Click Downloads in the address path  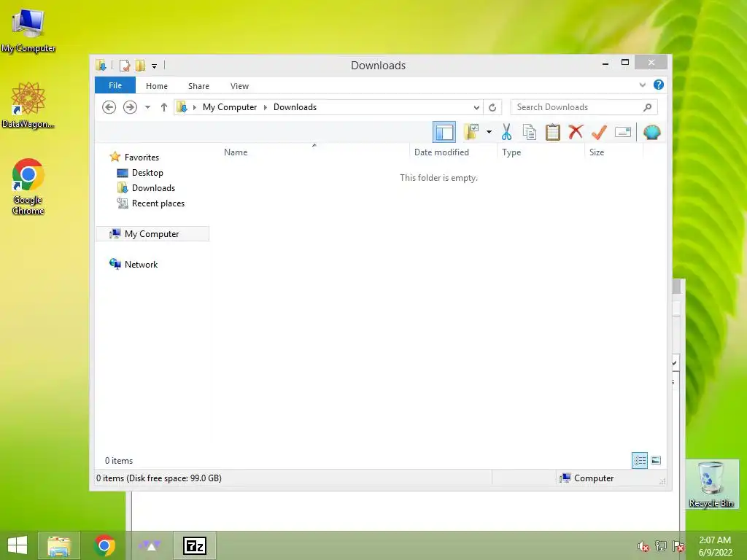pos(295,107)
